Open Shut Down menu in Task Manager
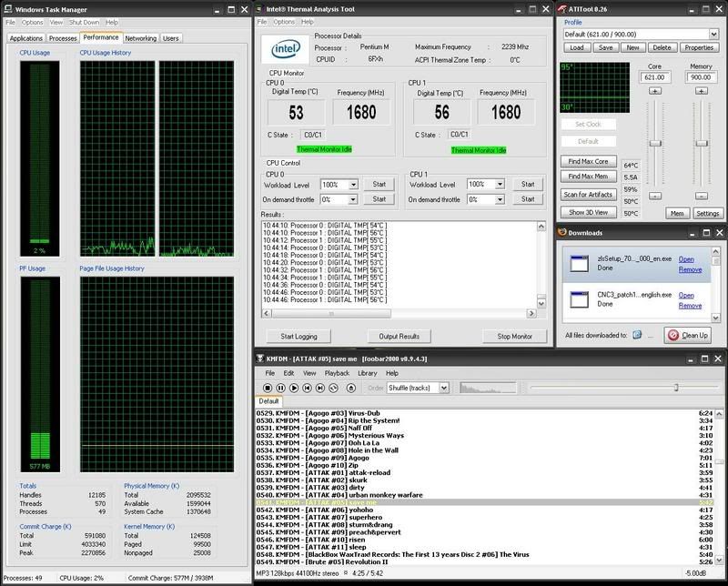 pos(84,22)
